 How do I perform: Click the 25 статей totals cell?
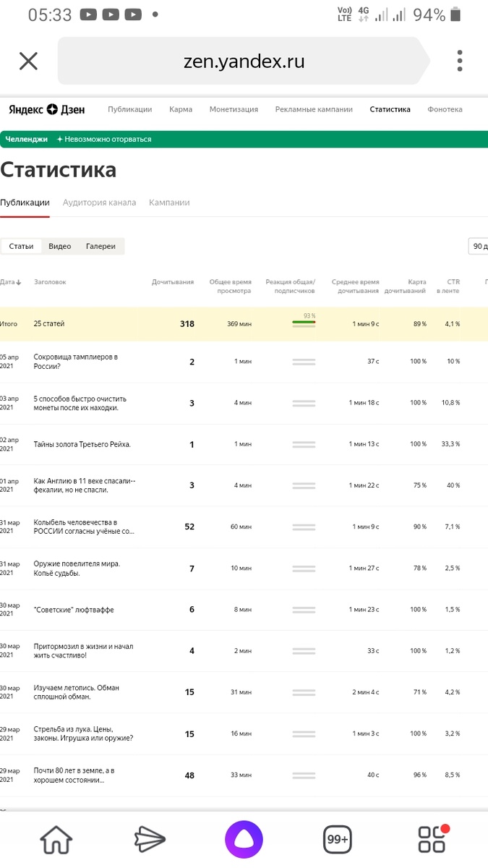(49, 323)
